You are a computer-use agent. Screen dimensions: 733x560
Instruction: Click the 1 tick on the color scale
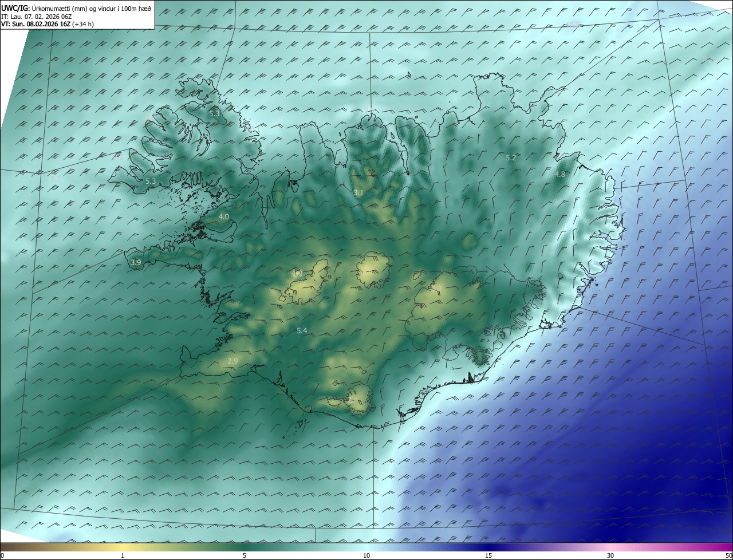(x=123, y=555)
